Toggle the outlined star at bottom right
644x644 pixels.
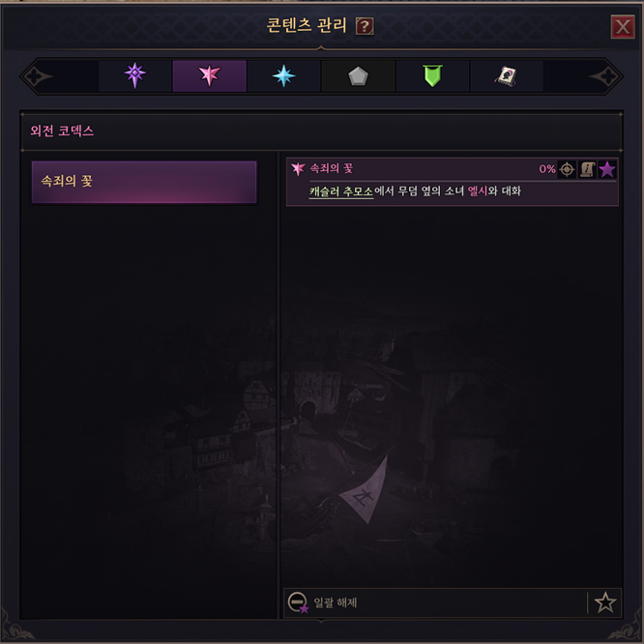click(x=605, y=602)
